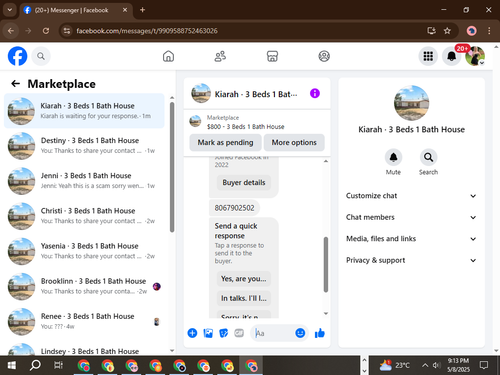
Task: Go to Facebook Home icon
Action: (168, 56)
